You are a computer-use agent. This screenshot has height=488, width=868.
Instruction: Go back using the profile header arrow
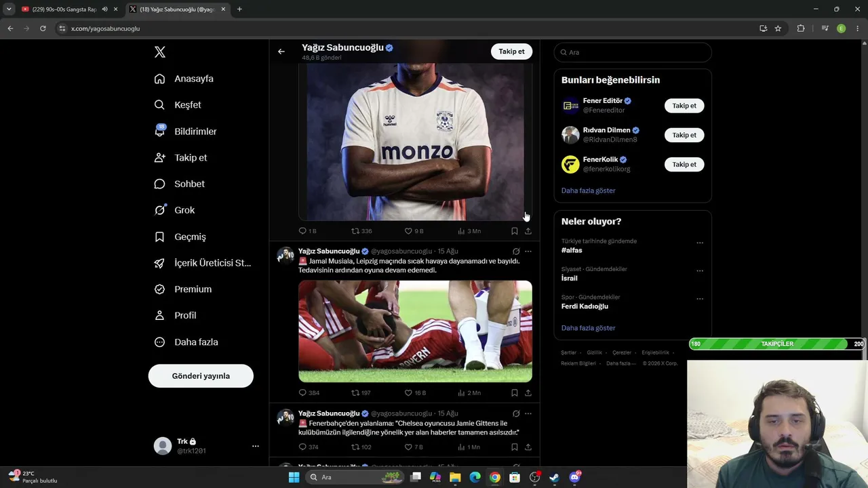pyautogui.click(x=281, y=52)
